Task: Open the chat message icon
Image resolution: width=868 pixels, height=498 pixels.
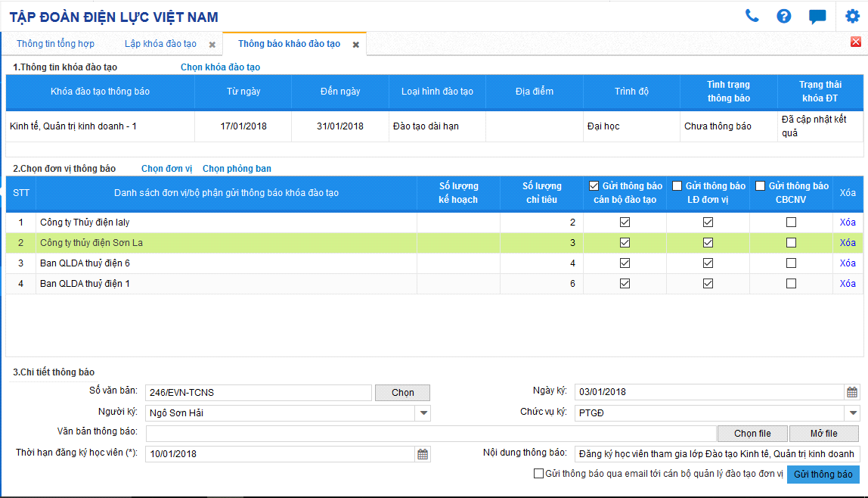Action: tap(817, 17)
